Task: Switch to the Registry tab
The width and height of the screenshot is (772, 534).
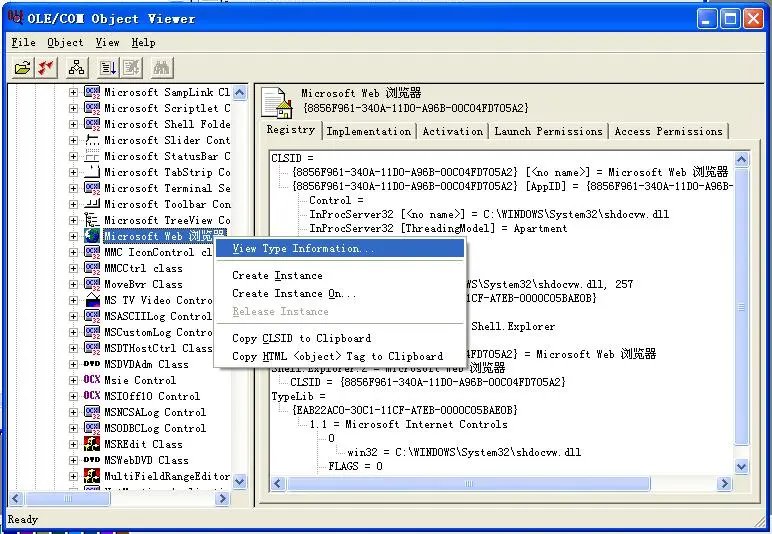Action: tap(291, 129)
